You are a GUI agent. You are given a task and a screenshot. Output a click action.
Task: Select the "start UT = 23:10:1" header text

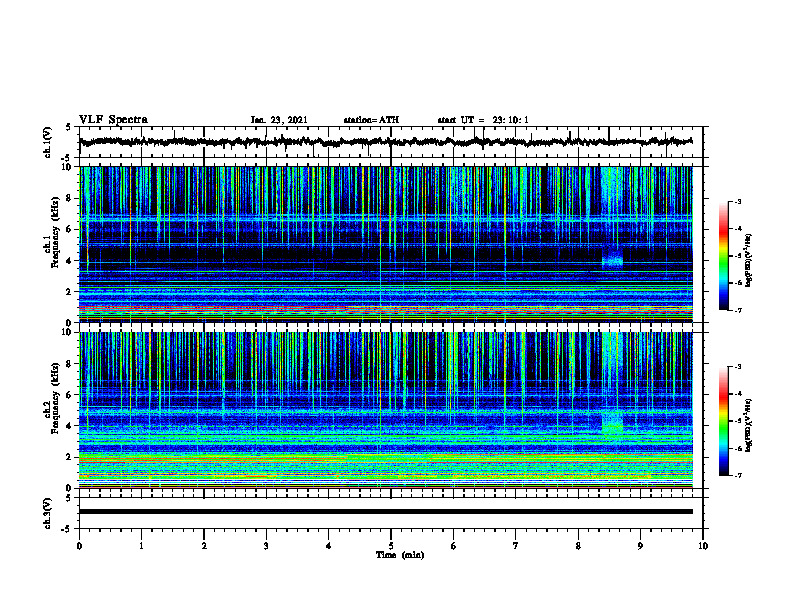(483, 120)
